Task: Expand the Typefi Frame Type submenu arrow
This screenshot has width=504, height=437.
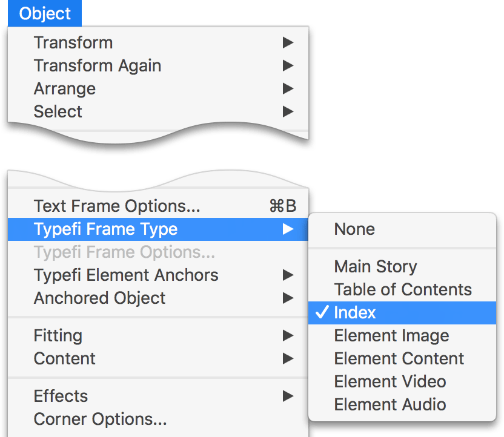Action: [x=288, y=229]
